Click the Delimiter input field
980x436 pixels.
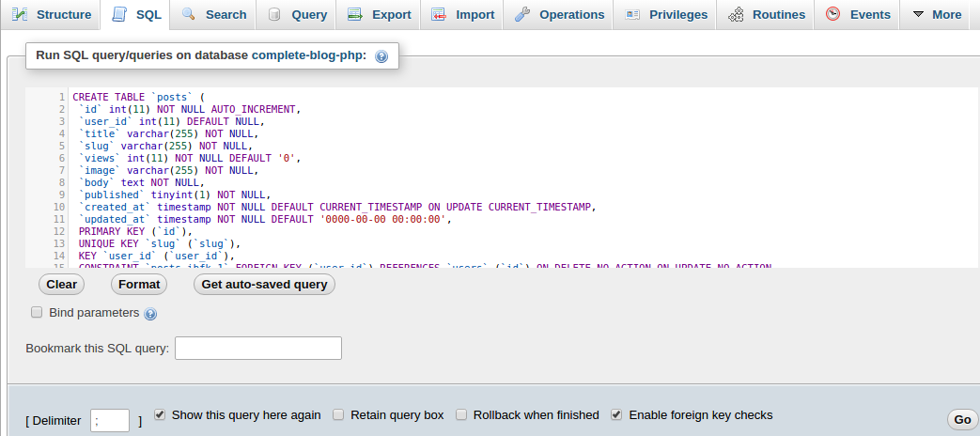pos(110,420)
